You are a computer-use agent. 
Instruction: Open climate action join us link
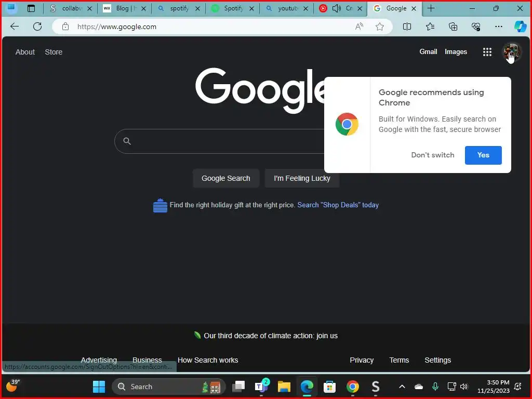[x=270, y=336]
